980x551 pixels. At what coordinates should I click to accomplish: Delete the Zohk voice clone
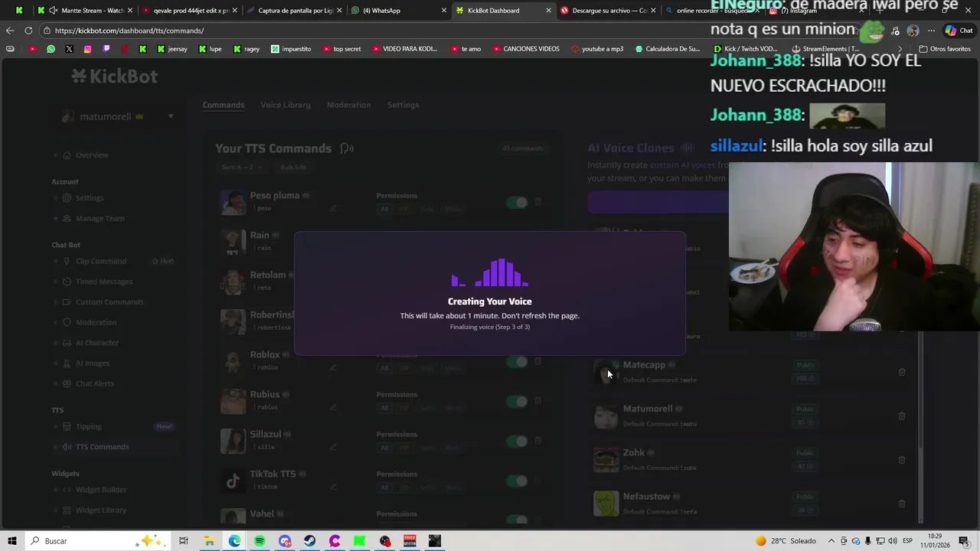[x=901, y=460]
